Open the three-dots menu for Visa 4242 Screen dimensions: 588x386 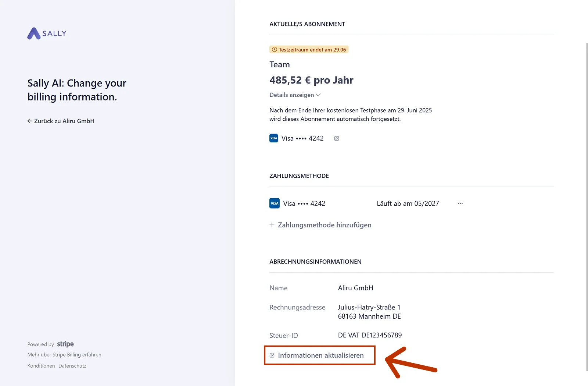tap(460, 203)
